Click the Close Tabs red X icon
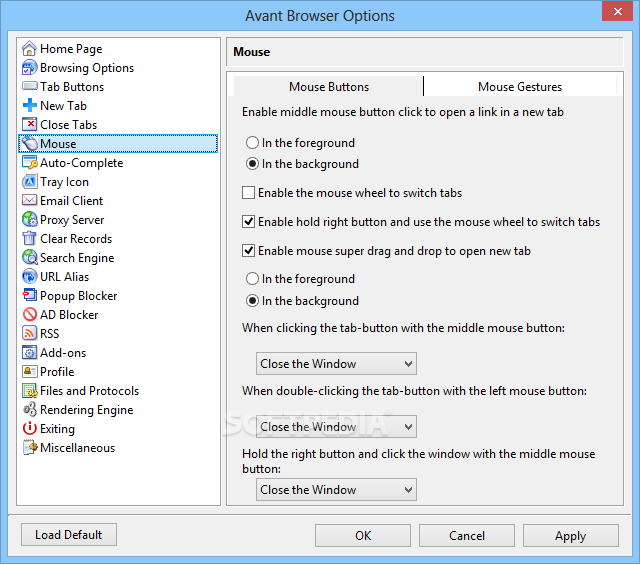This screenshot has width=640, height=564. pyautogui.click(x=29, y=124)
